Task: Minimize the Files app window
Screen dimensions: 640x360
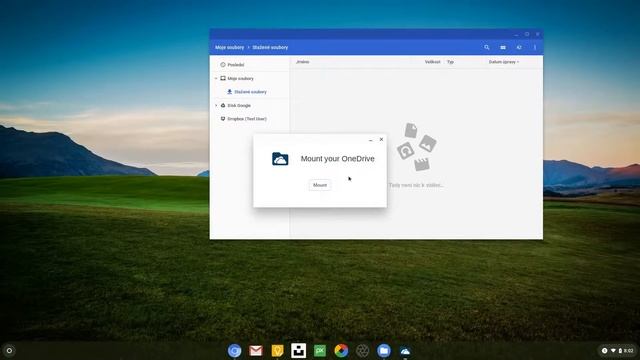Action: (x=516, y=35)
